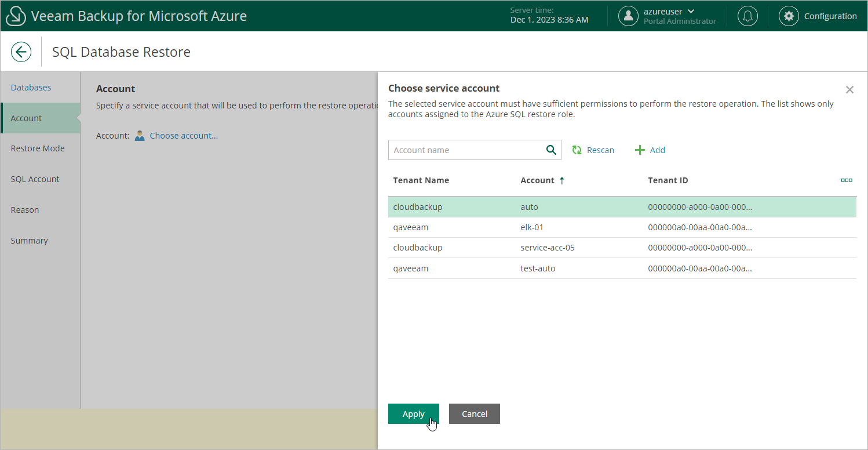Click the account person icon
Image resolution: width=868 pixels, height=450 pixels.
coord(140,136)
